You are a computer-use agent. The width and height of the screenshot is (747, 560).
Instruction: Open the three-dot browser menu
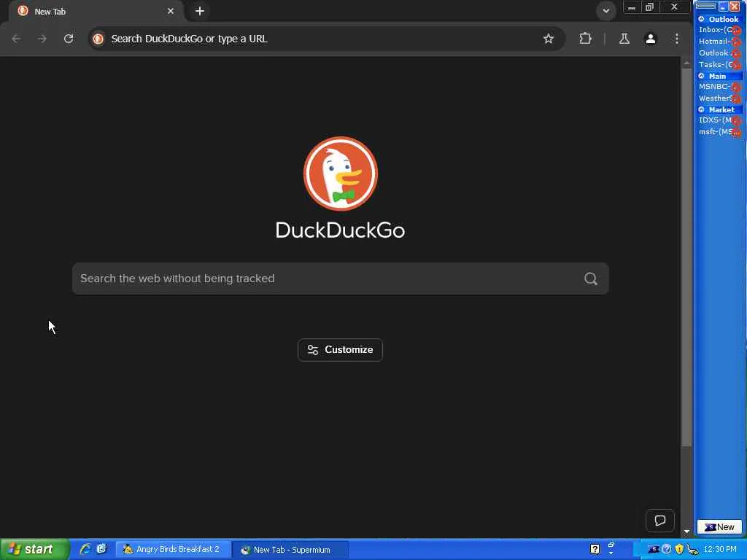(x=676, y=39)
